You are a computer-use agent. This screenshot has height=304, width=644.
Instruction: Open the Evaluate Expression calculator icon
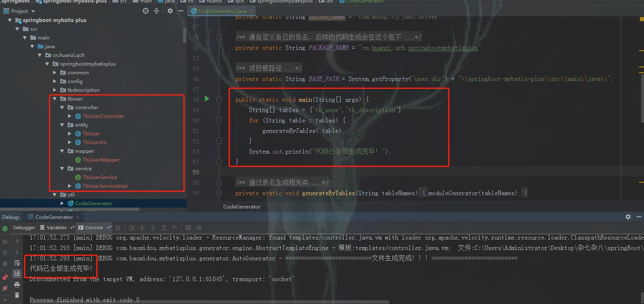pos(188,227)
